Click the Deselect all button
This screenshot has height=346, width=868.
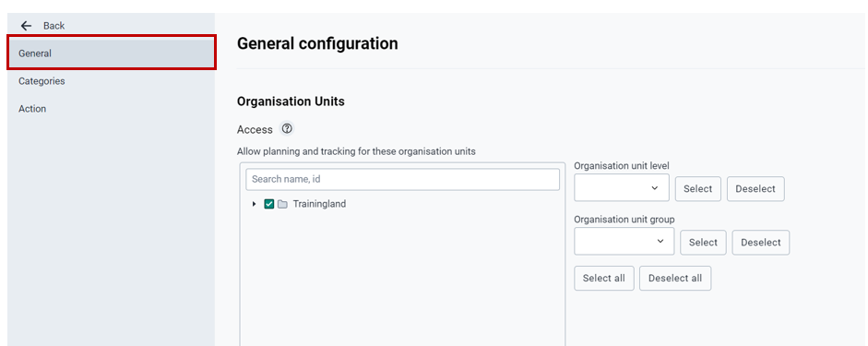(x=675, y=278)
